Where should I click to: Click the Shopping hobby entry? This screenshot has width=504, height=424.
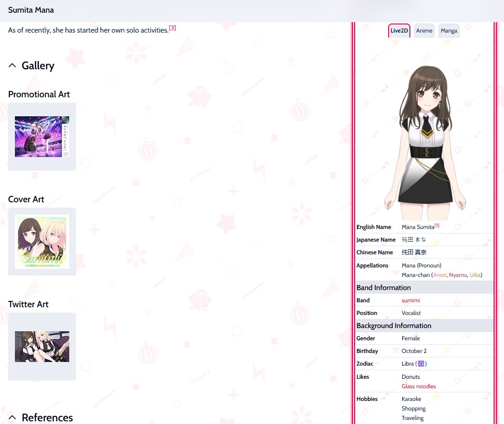(x=414, y=409)
